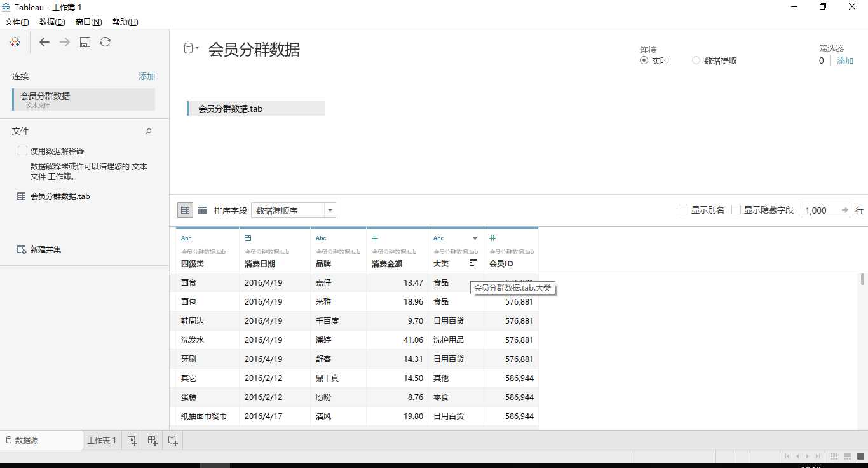Switch to the data grid preview view icon
This screenshot has width=868, height=468.
pos(185,210)
